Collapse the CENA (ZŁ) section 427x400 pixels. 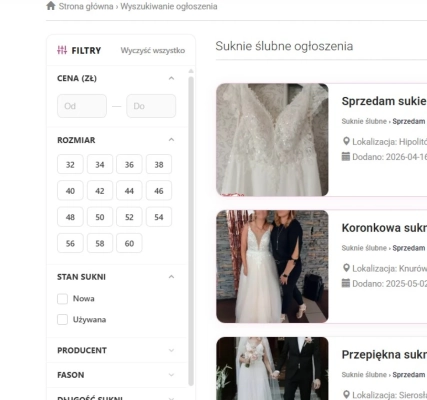click(171, 78)
